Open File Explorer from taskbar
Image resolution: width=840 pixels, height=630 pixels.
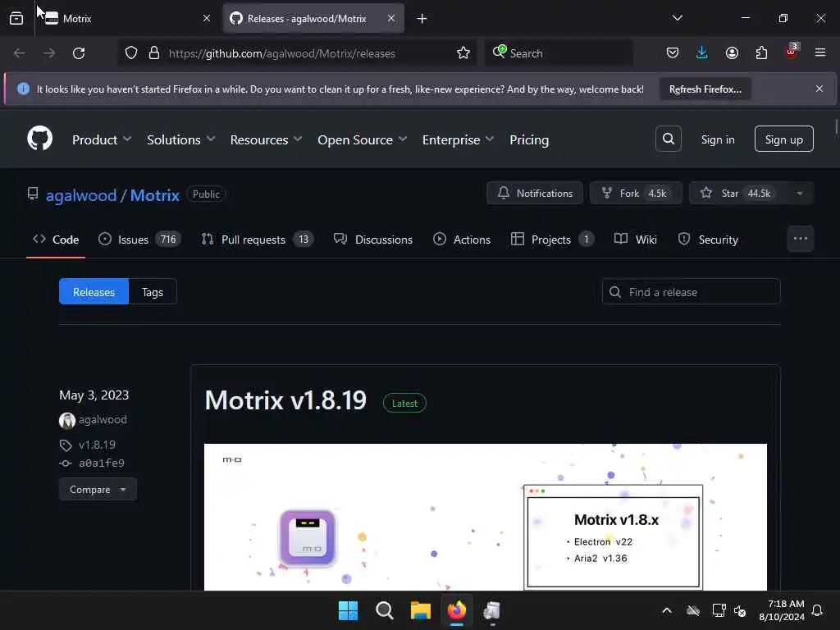click(x=421, y=610)
